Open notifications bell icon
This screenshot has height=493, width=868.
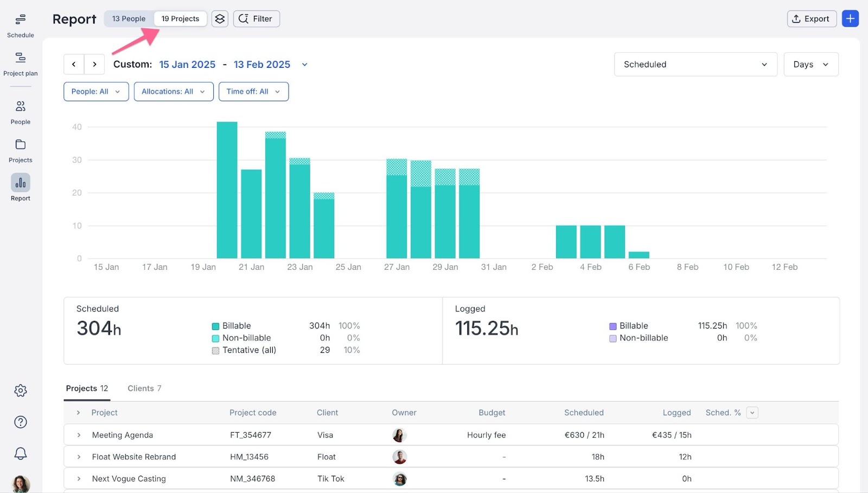tap(21, 453)
